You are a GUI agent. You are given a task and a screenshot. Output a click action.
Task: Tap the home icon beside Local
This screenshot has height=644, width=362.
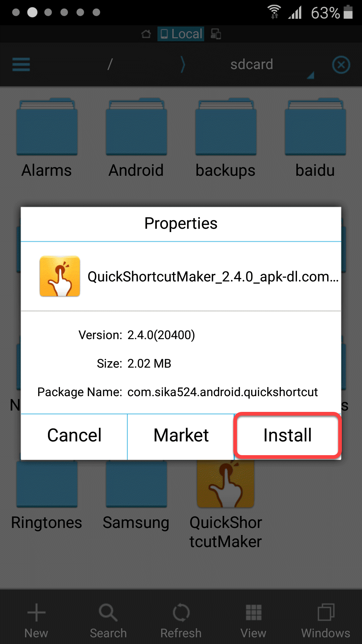click(146, 34)
